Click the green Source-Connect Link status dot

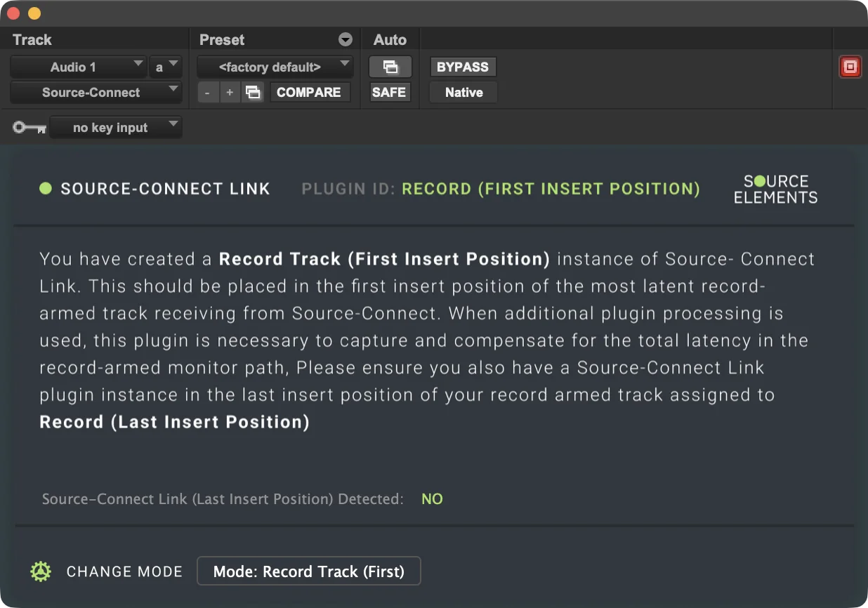[x=46, y=188]
